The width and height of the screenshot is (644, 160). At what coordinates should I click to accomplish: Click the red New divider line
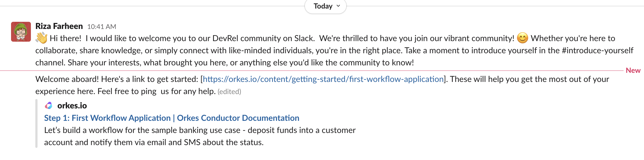(304, 70)
